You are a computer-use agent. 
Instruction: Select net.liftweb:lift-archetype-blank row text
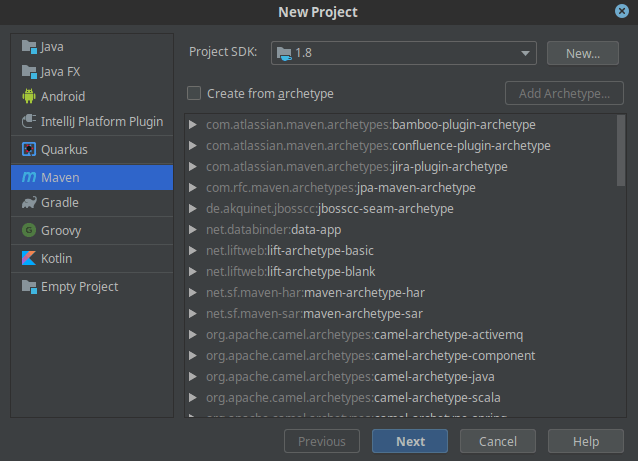point(291,272)
